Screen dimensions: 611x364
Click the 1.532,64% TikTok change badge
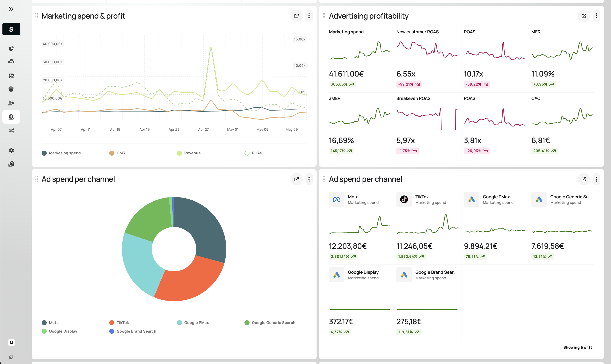411,257
